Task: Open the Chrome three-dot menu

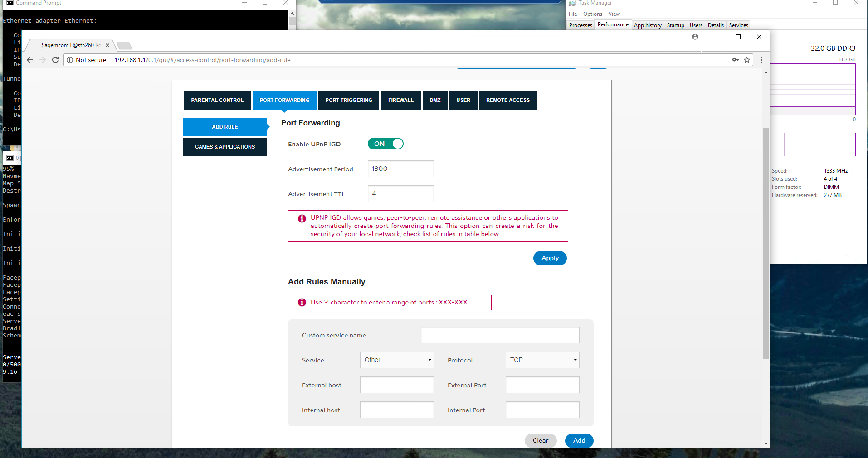Action: 761,60
